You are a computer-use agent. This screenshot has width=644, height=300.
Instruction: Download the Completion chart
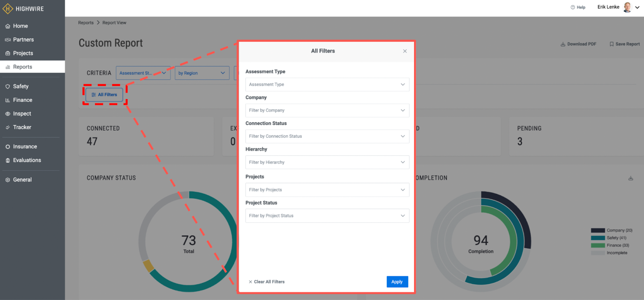pos(631,178)
